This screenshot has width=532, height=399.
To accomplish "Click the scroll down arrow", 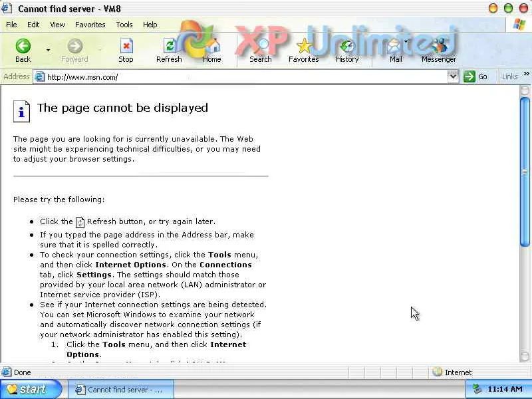I will pyautogui.click(x=525, y=356).
